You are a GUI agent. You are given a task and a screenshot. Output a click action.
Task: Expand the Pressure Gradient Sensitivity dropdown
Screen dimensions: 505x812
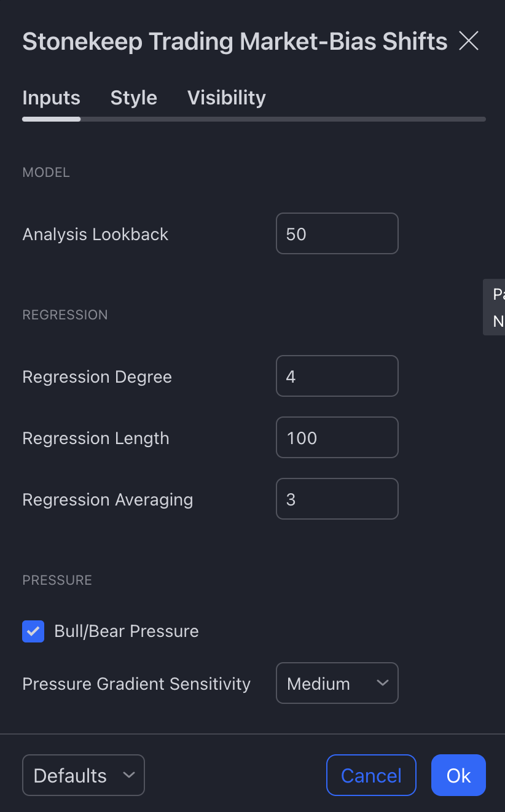337,683
